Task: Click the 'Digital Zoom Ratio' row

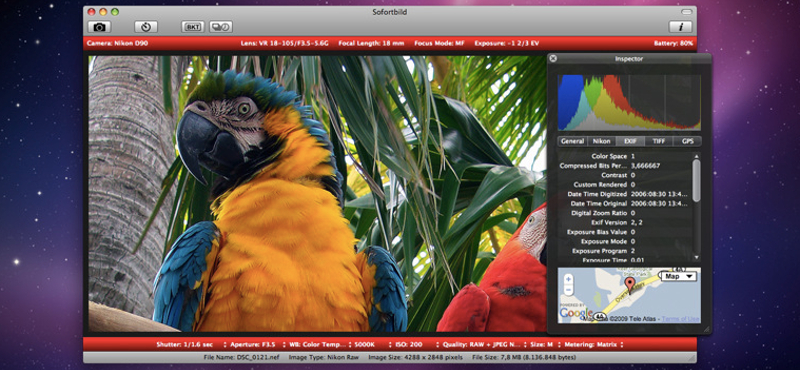Action: tap(625, 213)
